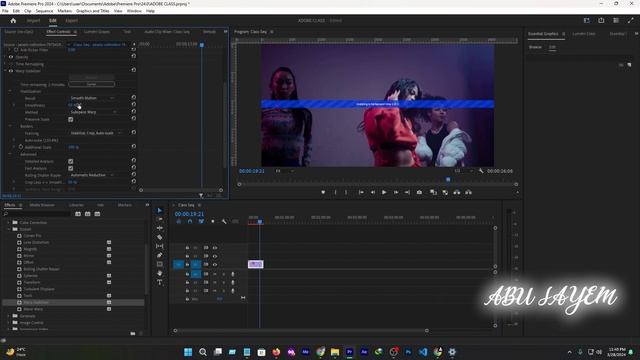Reset the Smoothness parameter
The image size is (640, 360).
tap(133, 104)
